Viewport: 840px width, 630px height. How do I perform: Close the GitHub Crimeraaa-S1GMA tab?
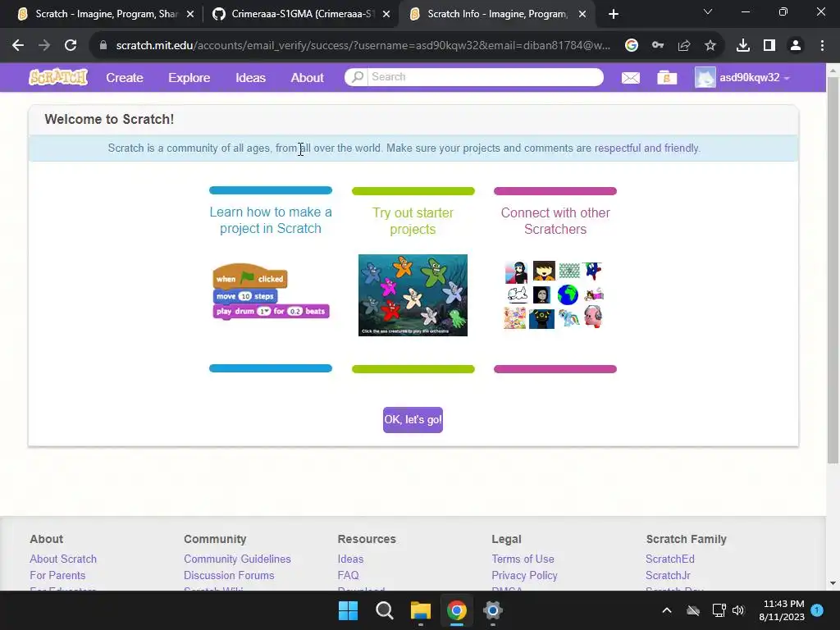[x=386, y=15]
